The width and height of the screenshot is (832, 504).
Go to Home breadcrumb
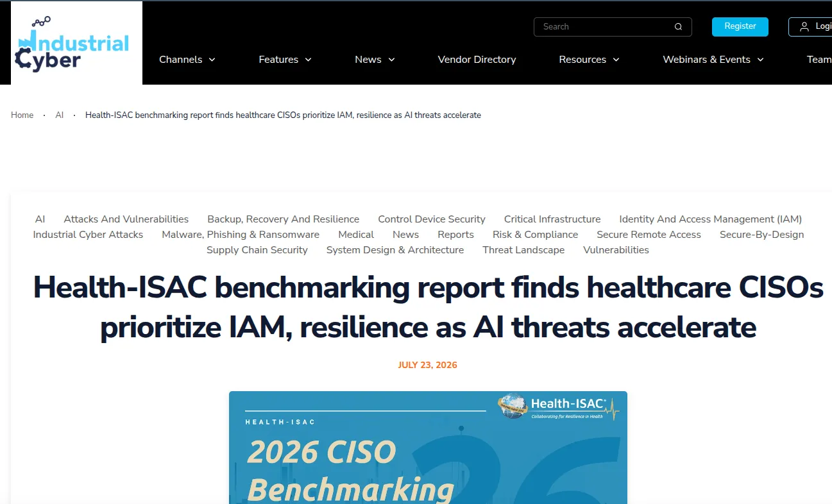tap(22, 115)
